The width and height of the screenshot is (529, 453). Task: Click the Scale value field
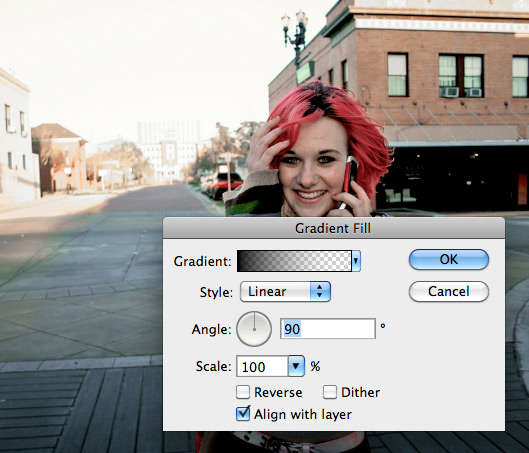tap(262, 366)
